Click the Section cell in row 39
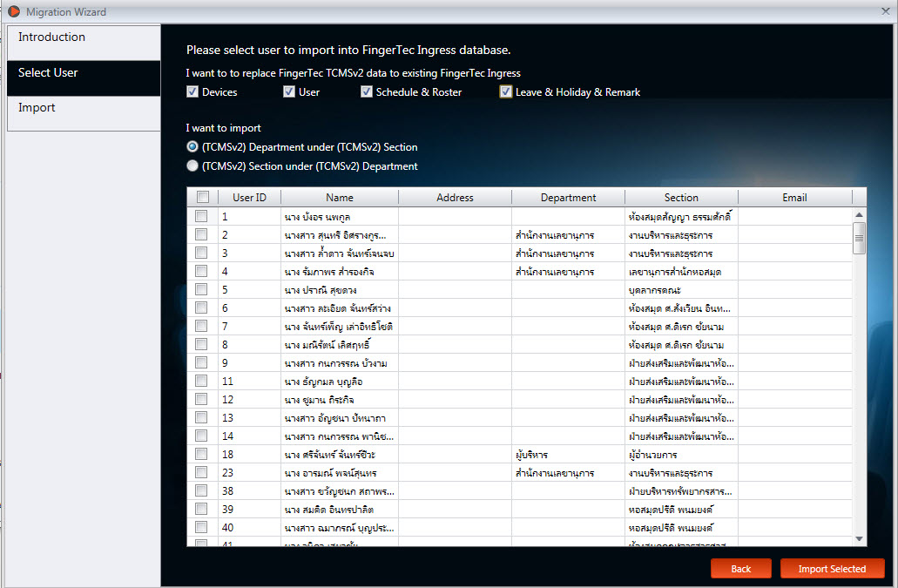The height and width of the screenshot is (588, 898). [x=681, y=510]
